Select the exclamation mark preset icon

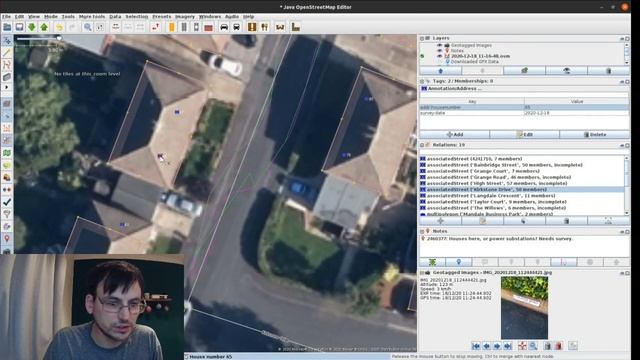[252, 27]
